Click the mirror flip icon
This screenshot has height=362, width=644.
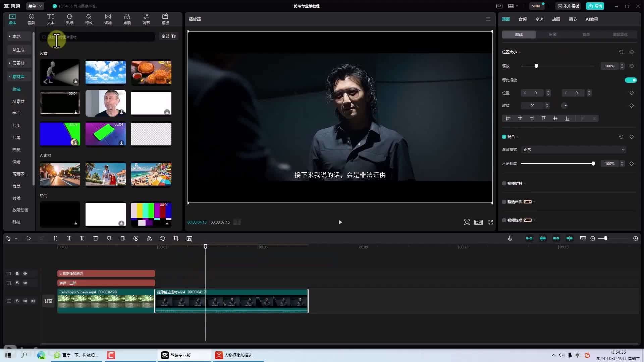(x=149, y=238)
